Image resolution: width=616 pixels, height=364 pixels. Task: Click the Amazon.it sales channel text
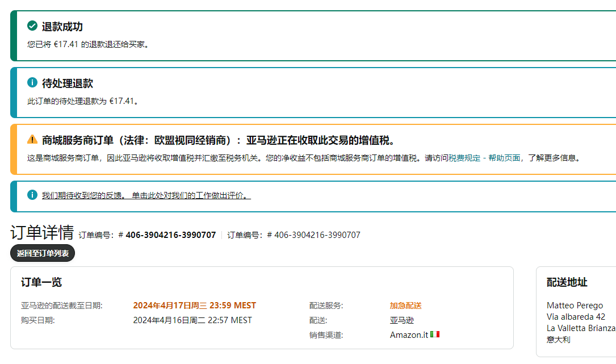point(409,335)
